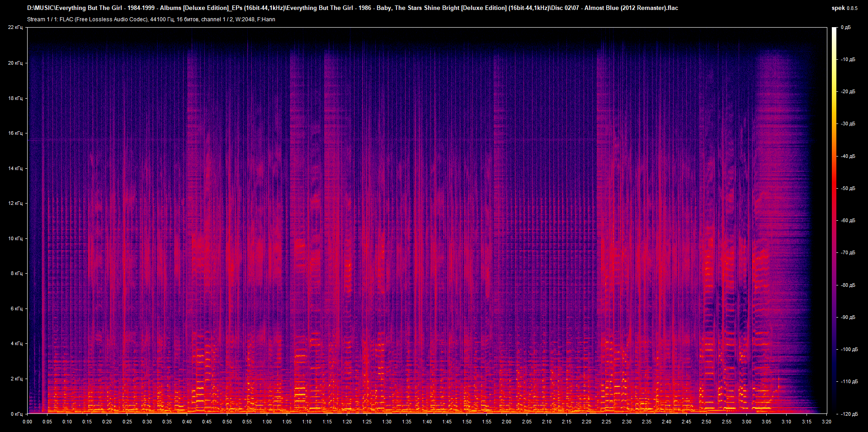Screen dimensions: 868x432
Task: Click the '18 кГц' frequency axis label
Action: (15, 98)
